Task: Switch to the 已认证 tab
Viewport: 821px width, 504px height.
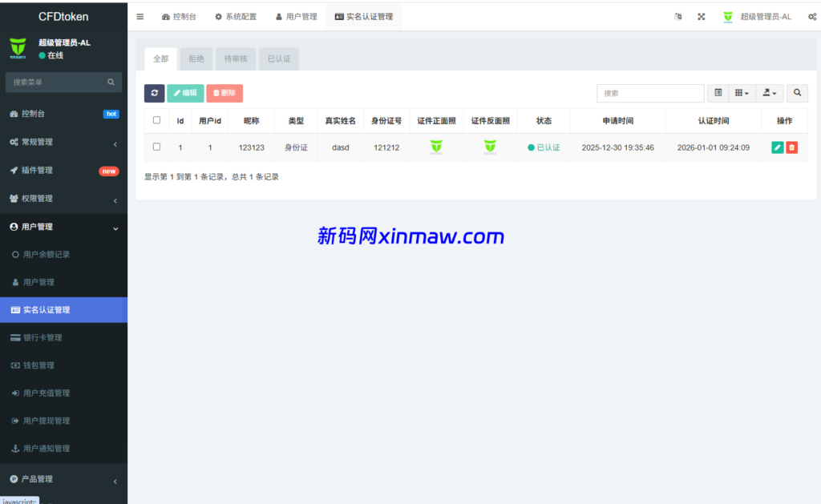Action: [279, 58]
